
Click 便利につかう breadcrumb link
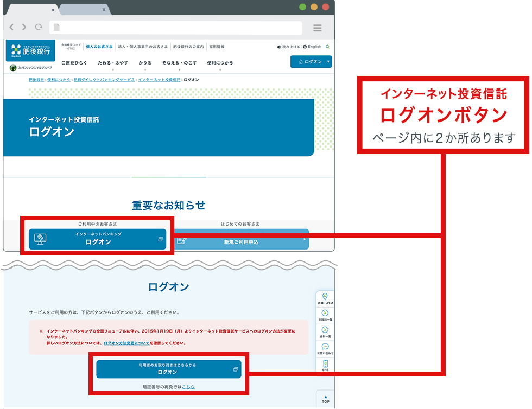click(59, 80)
